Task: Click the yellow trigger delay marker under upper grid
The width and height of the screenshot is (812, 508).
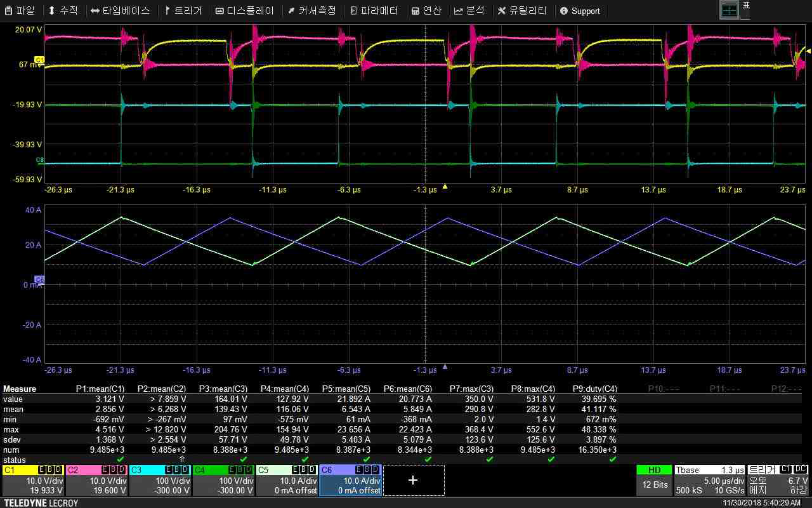Action: click(x=445, y=187)
